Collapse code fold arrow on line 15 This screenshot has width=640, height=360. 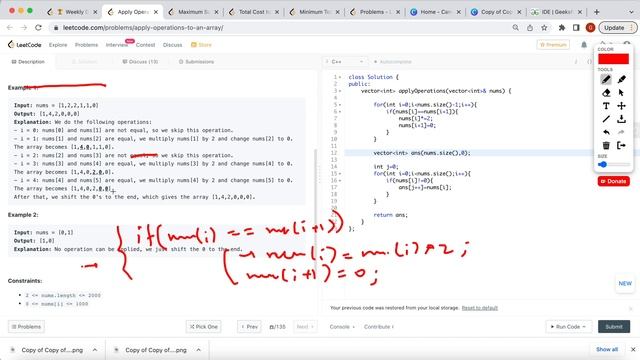[340, 173]
